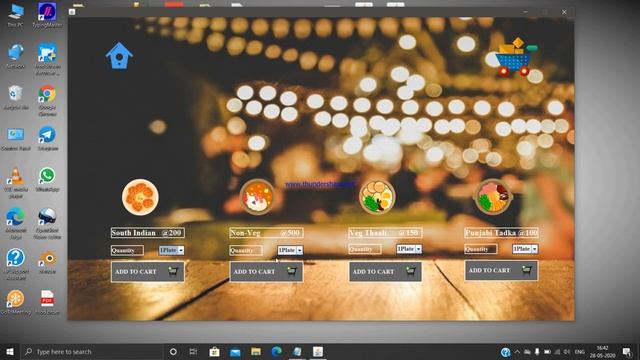Add Non-Veg to cart
This screenshot has height=360, width=640.
[x=266, y=271]
